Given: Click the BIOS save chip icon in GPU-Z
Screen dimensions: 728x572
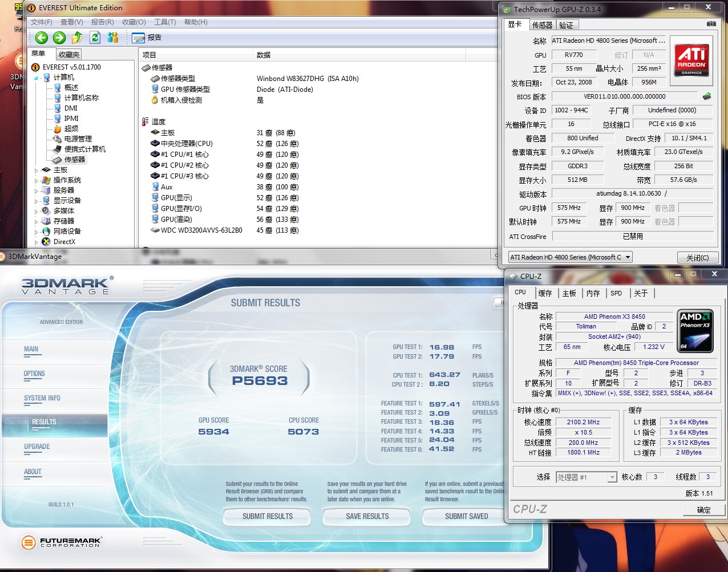Looking at the screenshot, I should 707,96.
